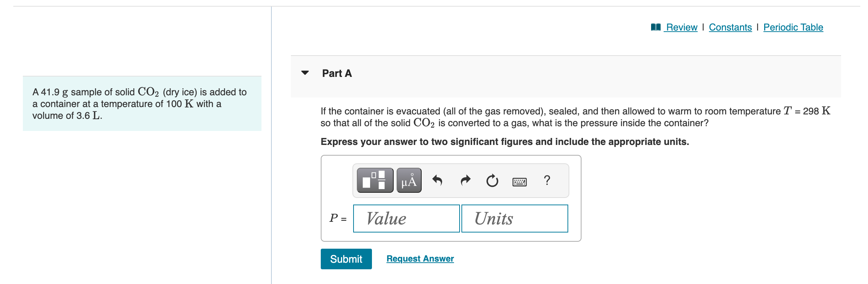Reset the answer with the circular arrow icon

point(492,180)
